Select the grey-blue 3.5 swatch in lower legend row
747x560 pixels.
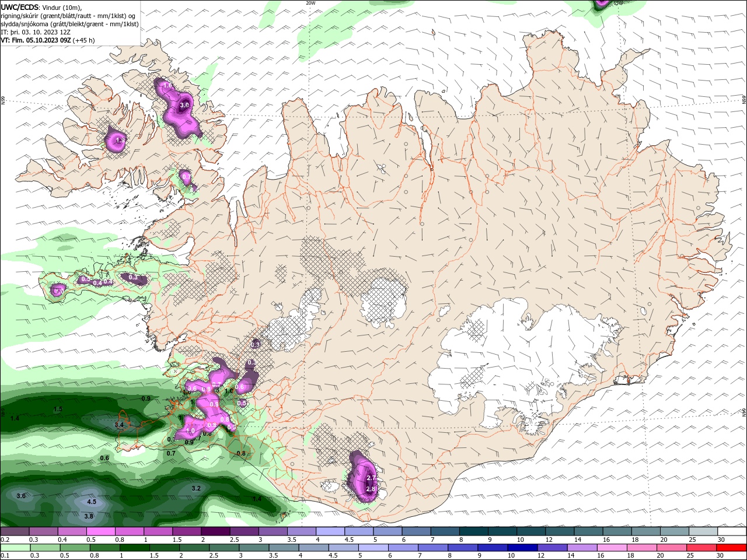284,548
